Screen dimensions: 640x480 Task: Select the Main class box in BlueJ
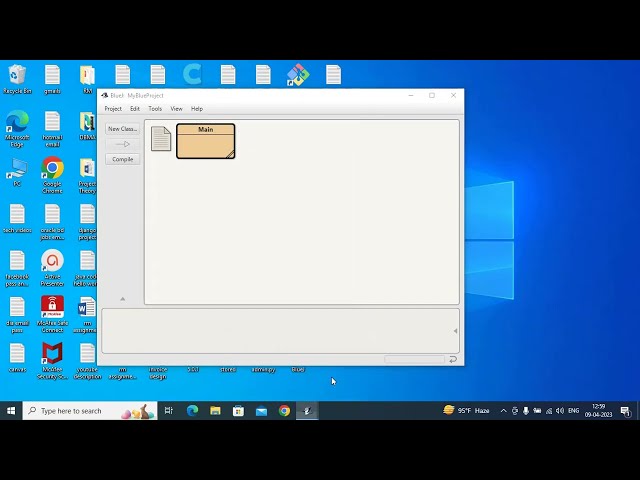pyautogui.click(x=206, y=141)
